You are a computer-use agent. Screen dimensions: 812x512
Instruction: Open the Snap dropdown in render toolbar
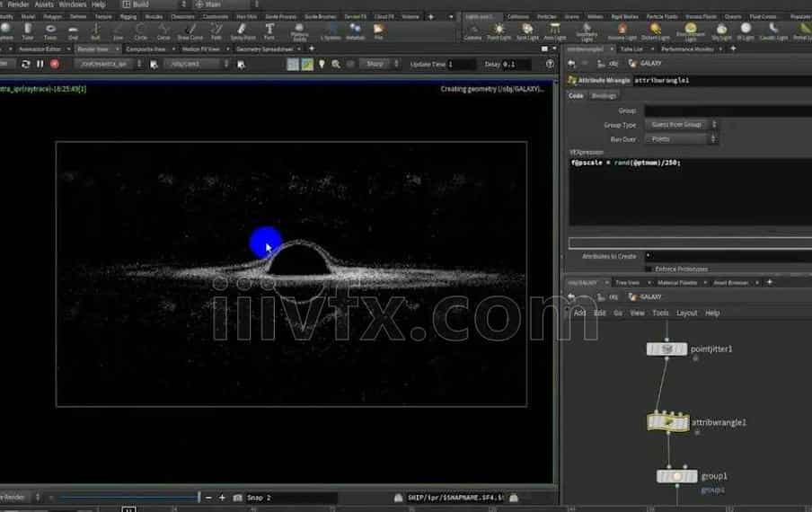(x=379, y=64)
